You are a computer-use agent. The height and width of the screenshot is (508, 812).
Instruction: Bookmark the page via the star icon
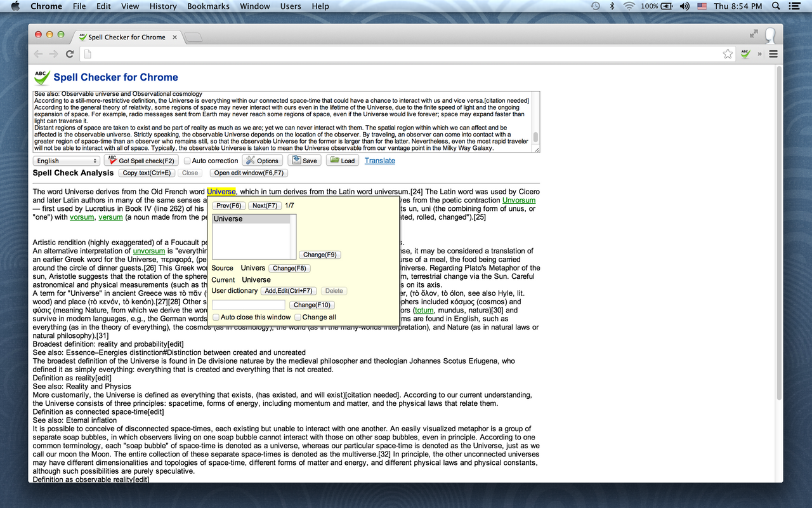[727, 54]
